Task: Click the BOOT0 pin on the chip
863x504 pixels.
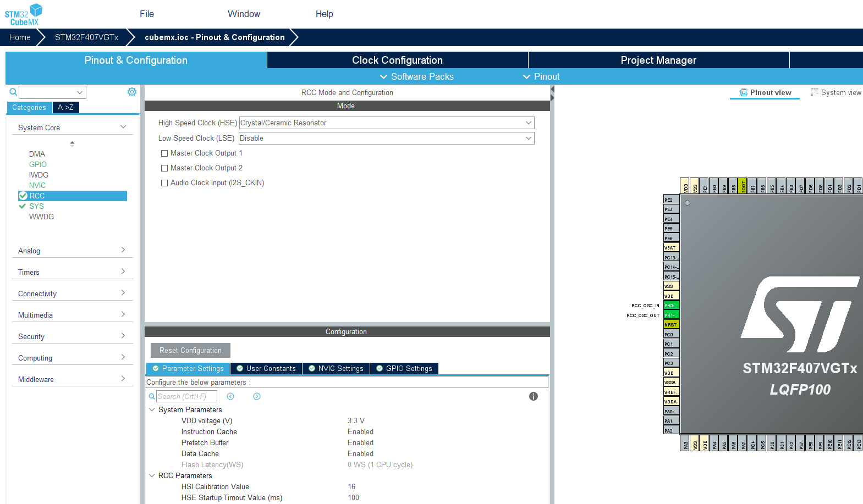Action: pos(743,186)
